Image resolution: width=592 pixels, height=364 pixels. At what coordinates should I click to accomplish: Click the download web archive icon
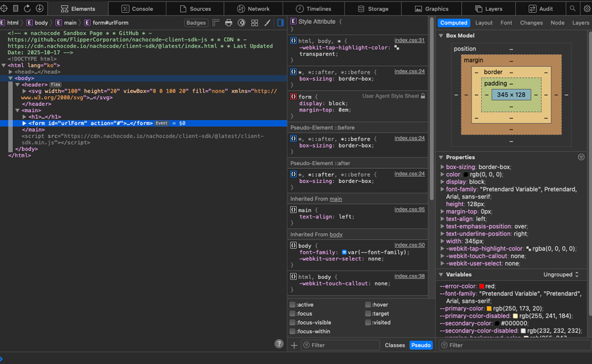[39, 9]
